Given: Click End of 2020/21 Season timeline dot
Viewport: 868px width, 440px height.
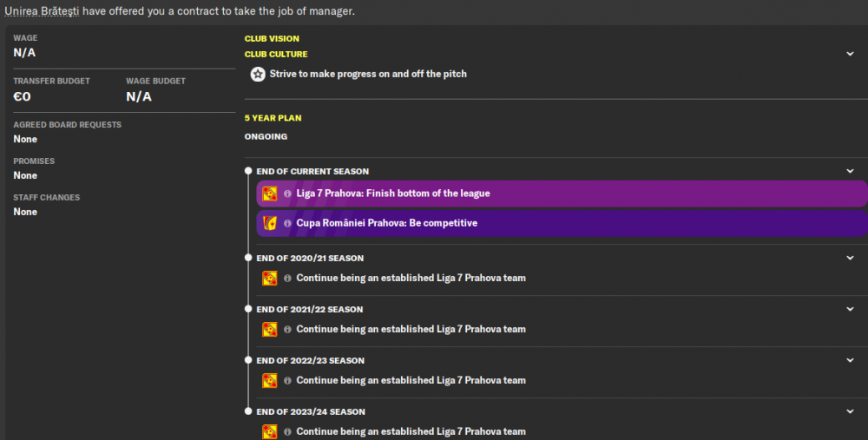Looking at the screenshot, I should point(248,258).
